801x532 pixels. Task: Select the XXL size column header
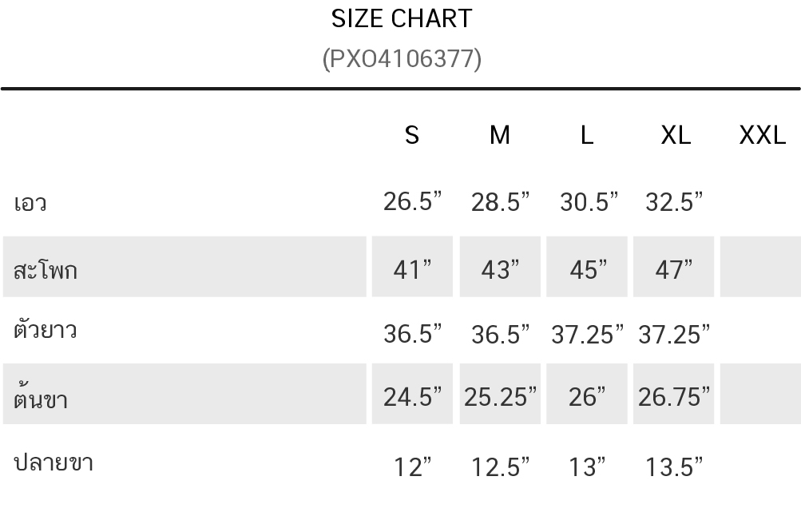coord(763,136)
